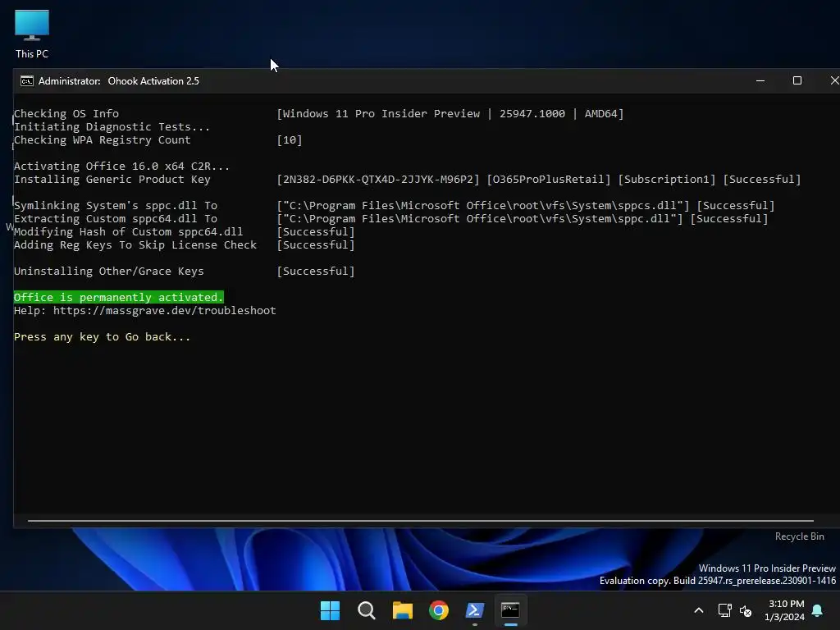Minimize the Ohook Activation window
The image size is (840, 630).
pyautogui.click(x=760, y=81)
